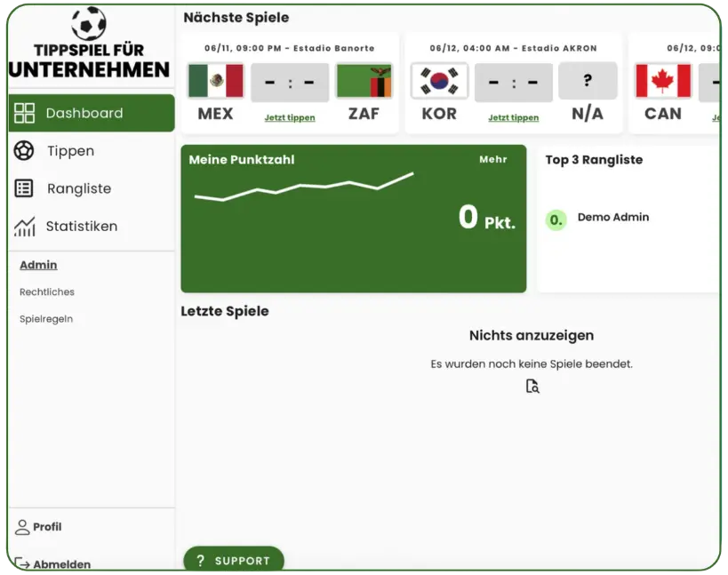Image resolution: width=728 pixels, height=575 pixels.
Task: Select the Korea flag in the KOR match
Action: click(438, 81)
